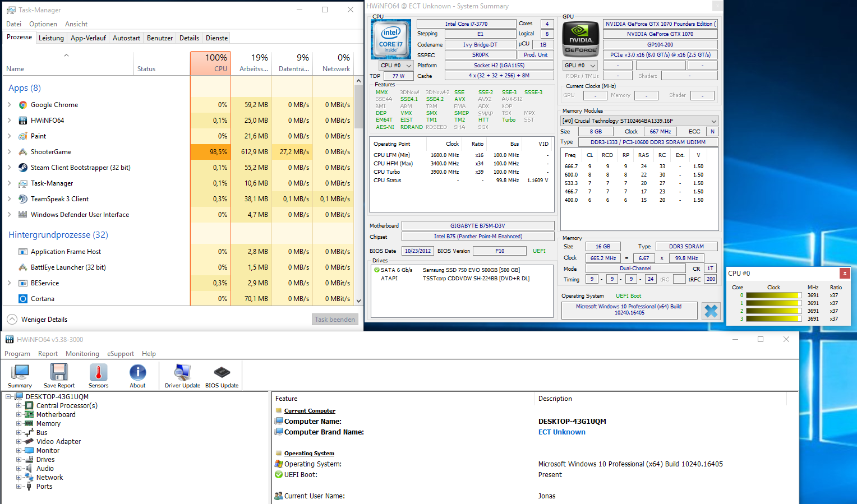Screen dimensions: 857x504
Task: Expand the Monitor tree node
Action: point(19,451)
